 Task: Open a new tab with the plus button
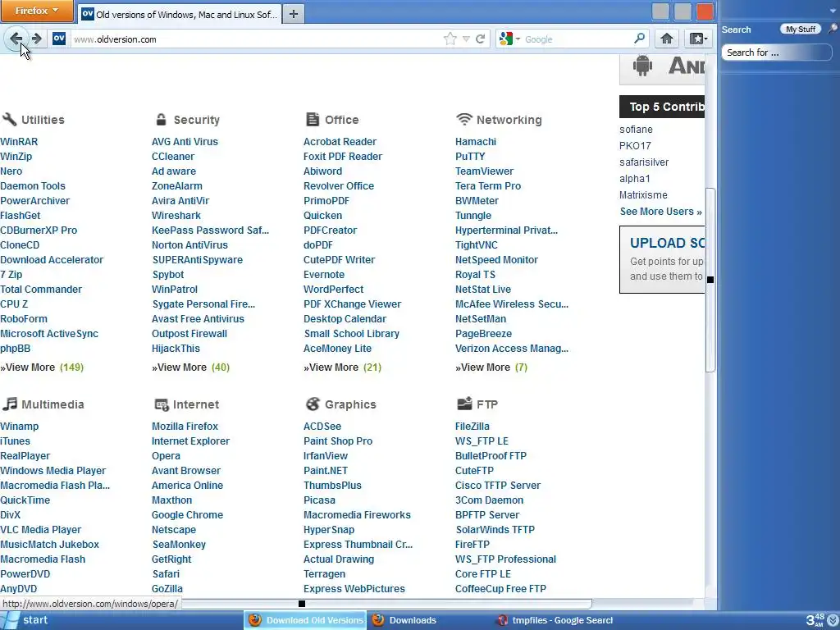point(293,14)
